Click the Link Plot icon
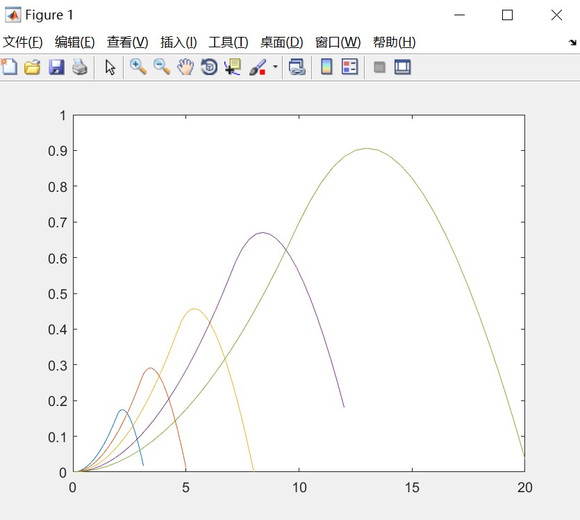The height and width of the screenshot is (520, 580). (297, 67)
